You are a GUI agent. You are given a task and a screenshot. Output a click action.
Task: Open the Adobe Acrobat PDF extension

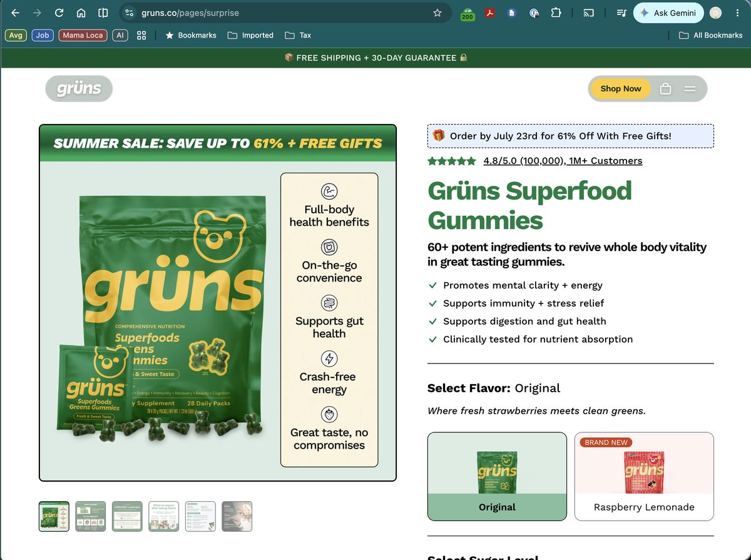point(490,13)
